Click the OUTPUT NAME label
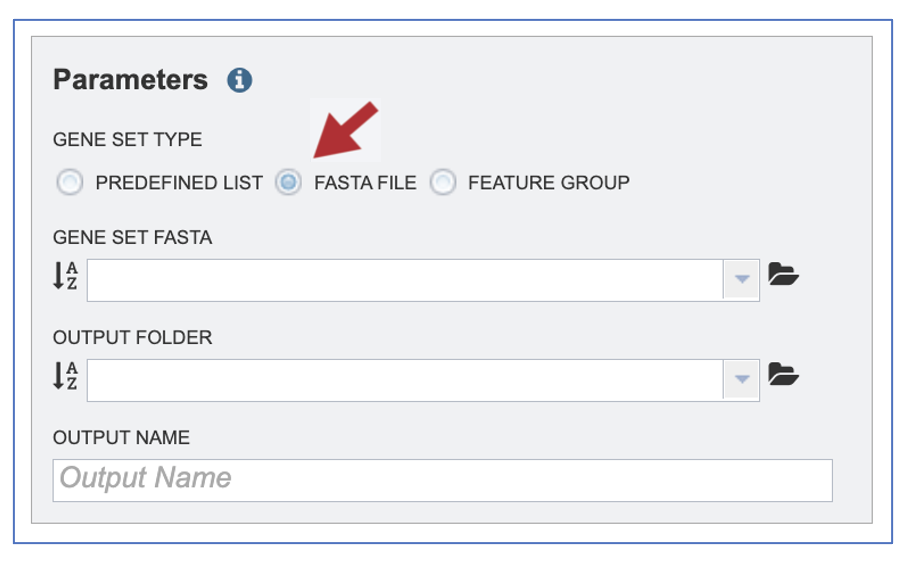 tap(121, 437)
